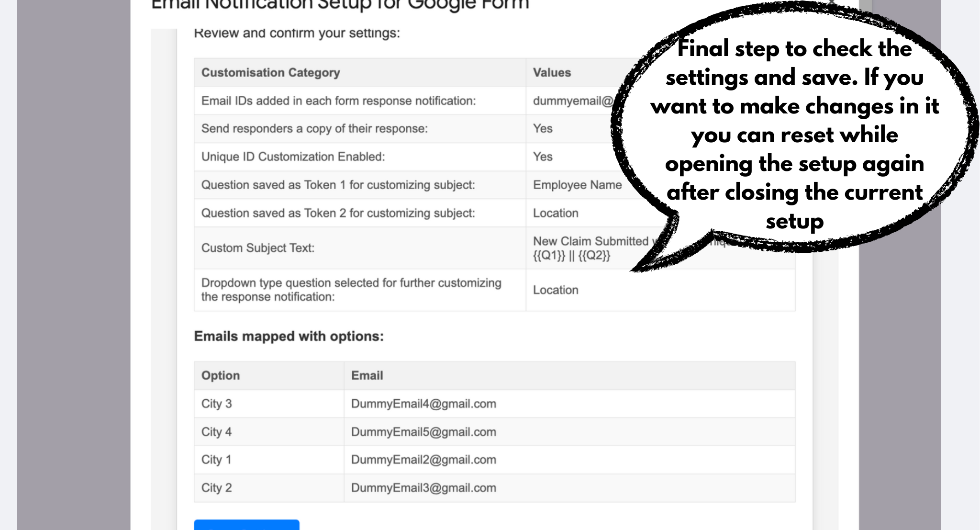980x530 pixels.
Task: Click the {{Q1}} || {{Q2}} subject text
Action: pyautogui.click(x=571, y=255)
